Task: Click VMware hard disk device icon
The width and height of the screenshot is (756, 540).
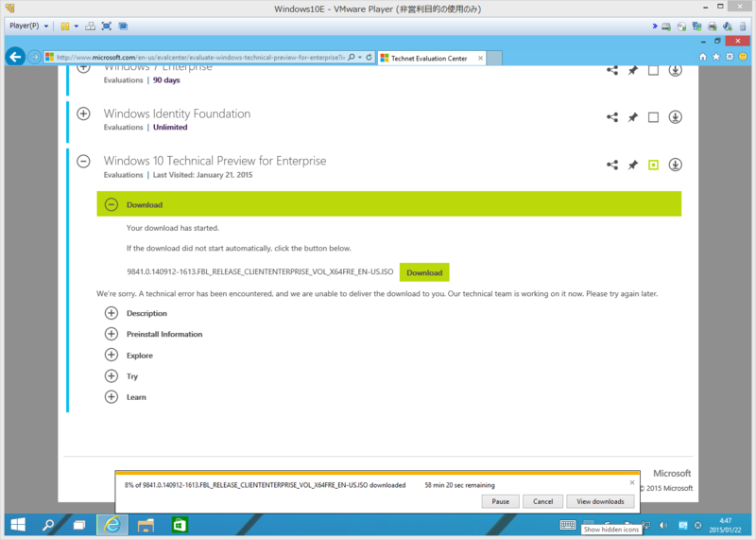Action: coord(666,26)
